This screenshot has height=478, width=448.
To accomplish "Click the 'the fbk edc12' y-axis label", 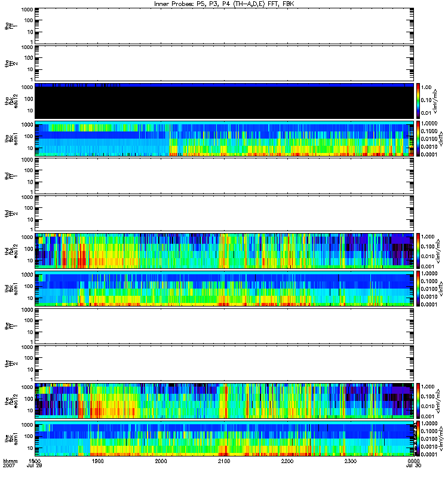I will [11, 401].
